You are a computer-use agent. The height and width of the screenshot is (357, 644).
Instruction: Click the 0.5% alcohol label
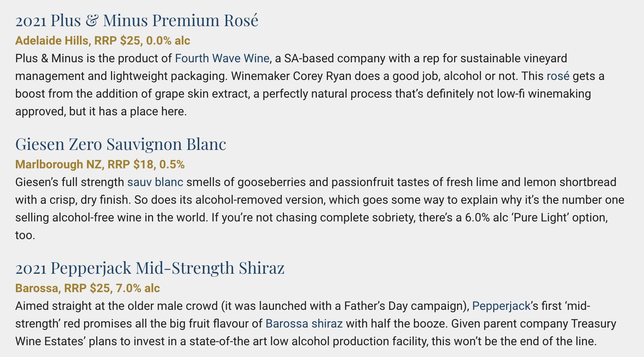click(172, 164)
